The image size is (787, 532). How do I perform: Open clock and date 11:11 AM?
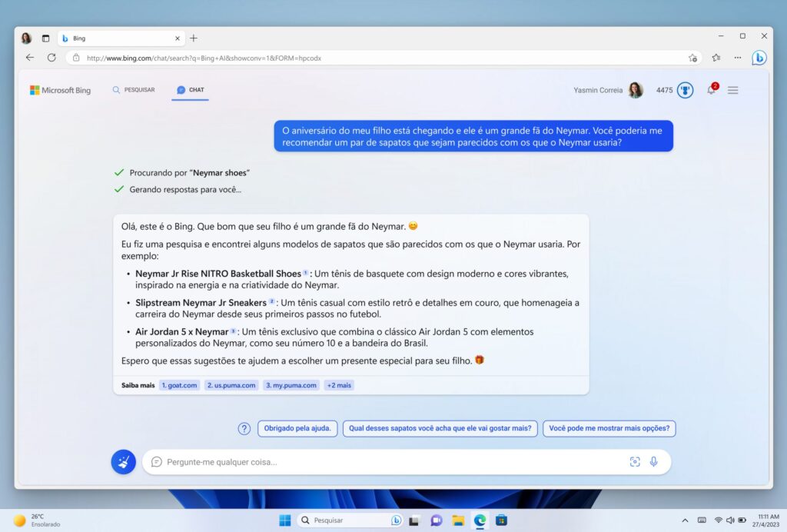click(x=766, y=520)
